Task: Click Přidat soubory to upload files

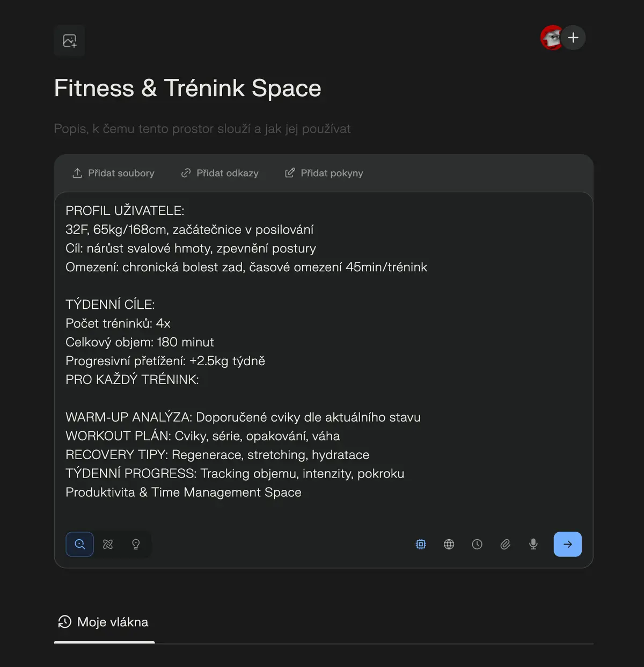Action: click(x=113, y=173)
